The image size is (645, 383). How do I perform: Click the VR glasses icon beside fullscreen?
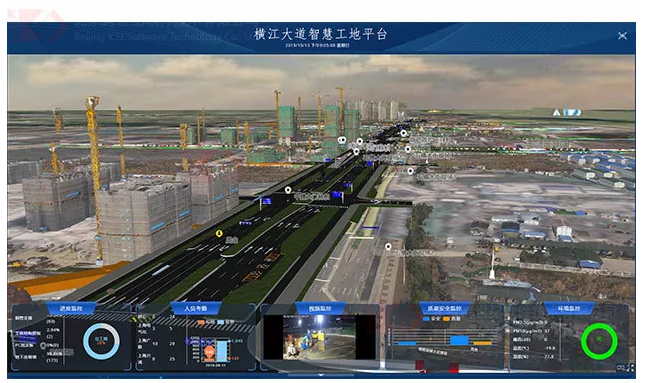click(620, 367)
